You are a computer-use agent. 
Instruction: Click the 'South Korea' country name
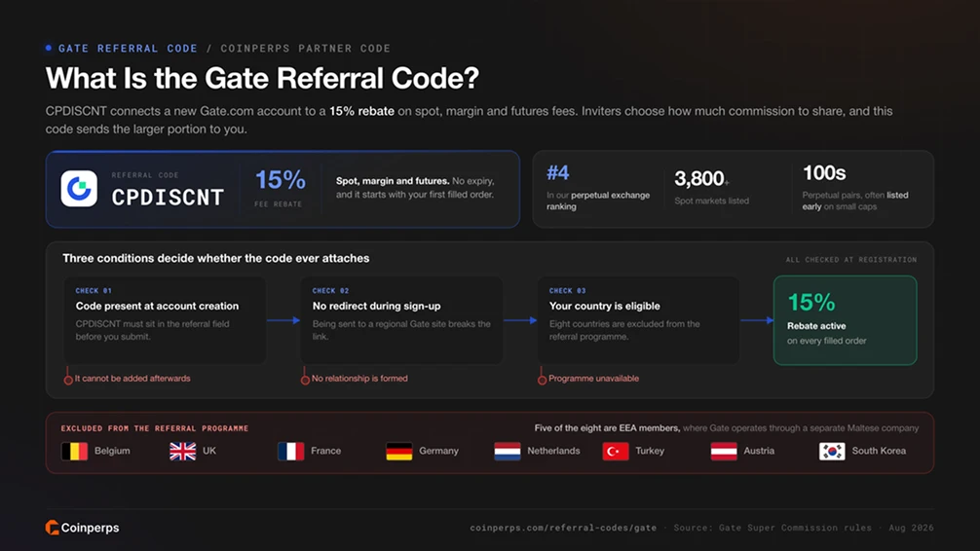pos(879,451)
